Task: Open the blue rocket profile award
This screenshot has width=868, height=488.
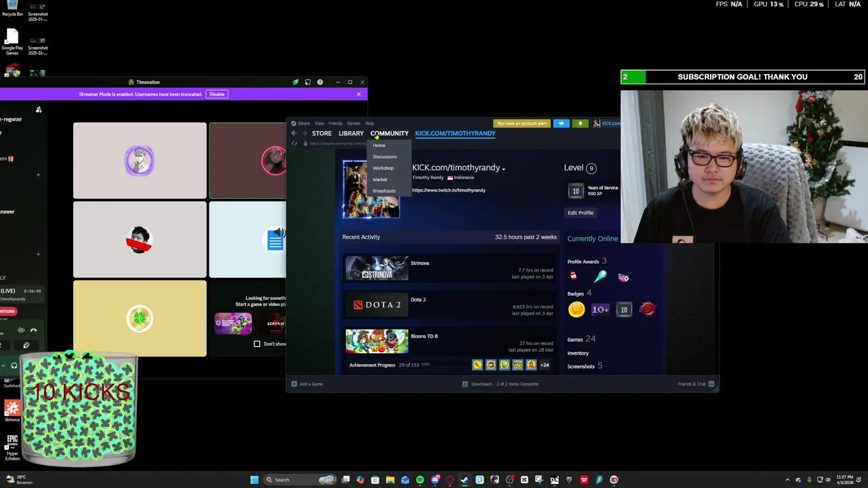Action: [600, 277]
